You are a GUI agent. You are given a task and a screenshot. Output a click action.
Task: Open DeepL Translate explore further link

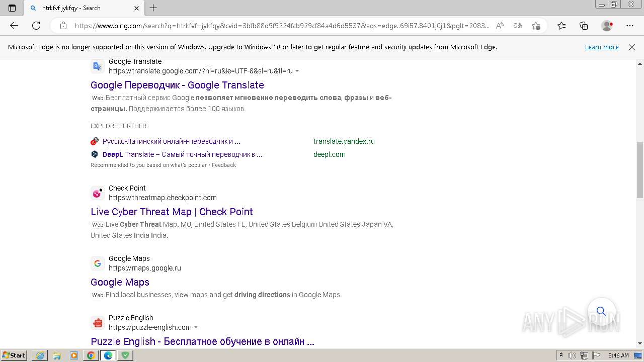(183, 154)
